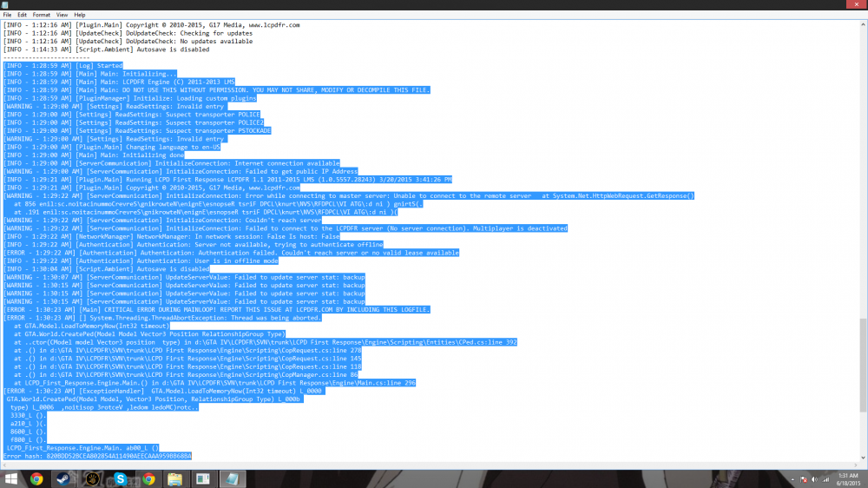Viewport: 868px width, 488px height.
Task: Click "Failed to get public IP Address" line
Action: pyautogui.click(x=181, y=171)
